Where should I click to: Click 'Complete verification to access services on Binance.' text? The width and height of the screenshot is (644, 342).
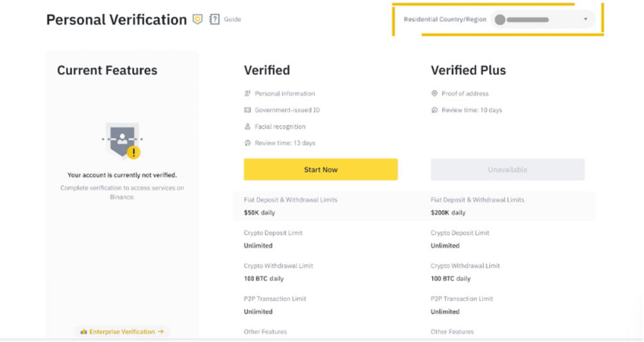coord(122,192)
